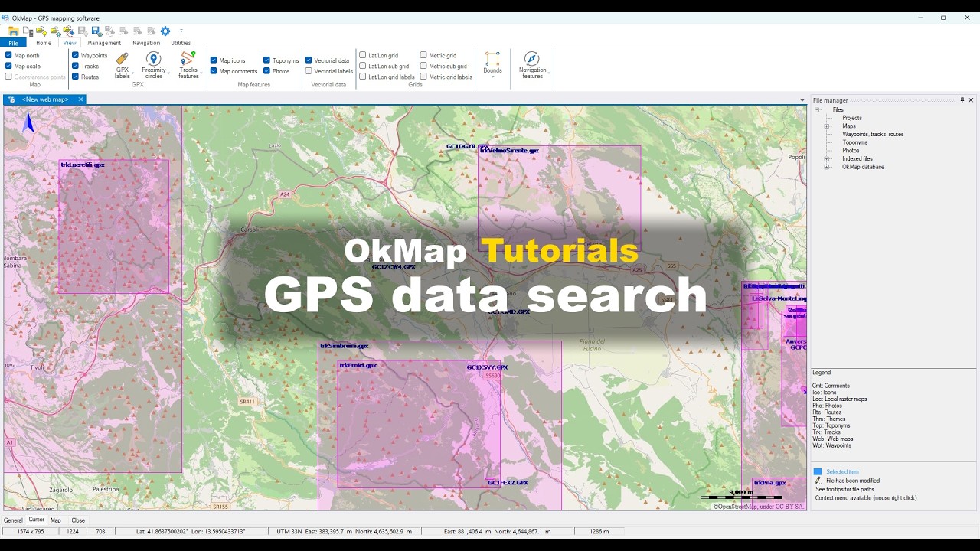Open the File ribbon tab
The image size is (980, 551).
(13, 43)
